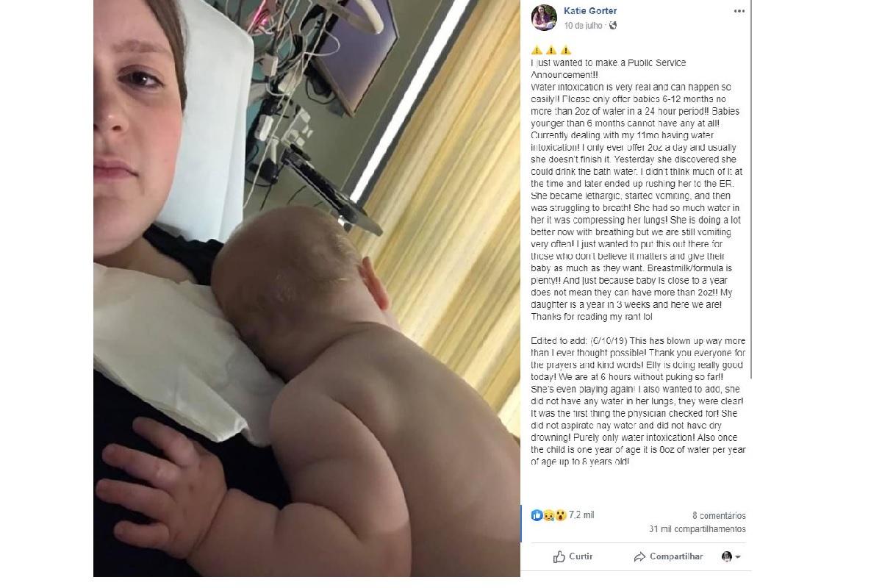The image size is (882, 588).
Task: Show who reacted via 7,2 mil count
Action: coord(581,516)
